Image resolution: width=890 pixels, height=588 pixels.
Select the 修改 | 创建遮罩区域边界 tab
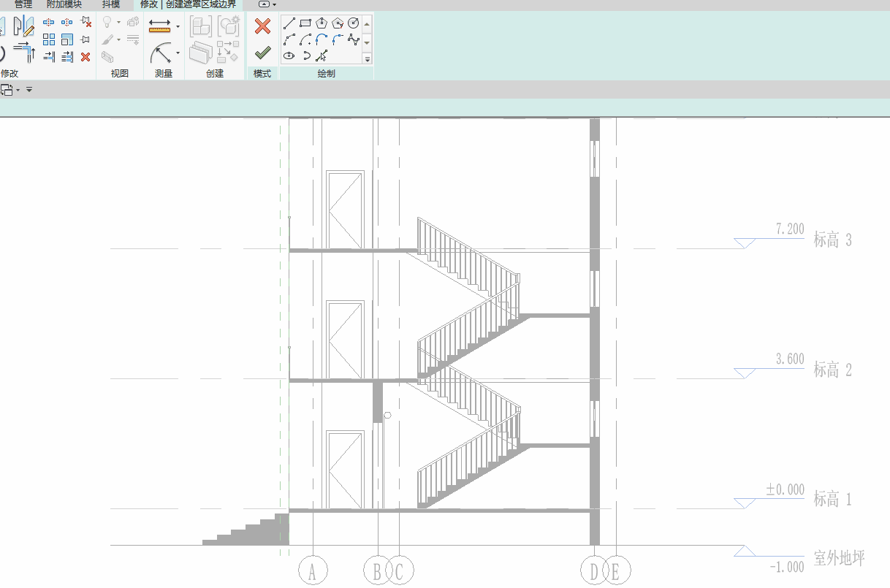click(189, 4)
